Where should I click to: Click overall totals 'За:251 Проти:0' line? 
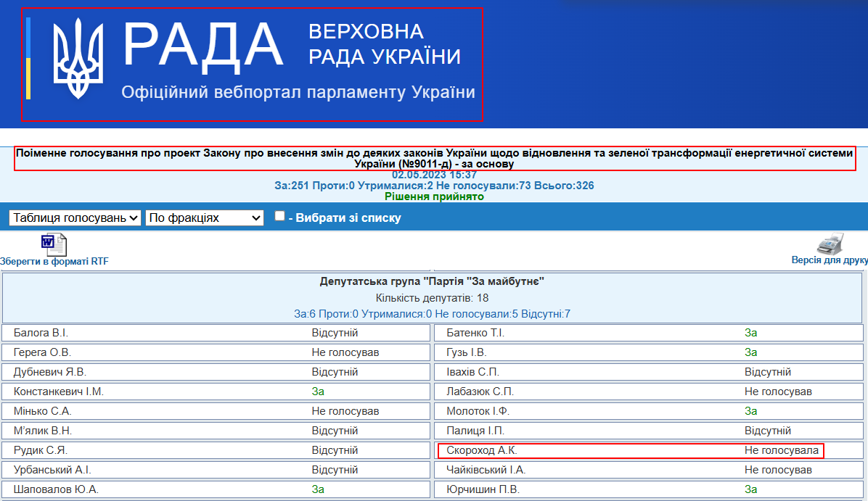(x=434, y=186)
